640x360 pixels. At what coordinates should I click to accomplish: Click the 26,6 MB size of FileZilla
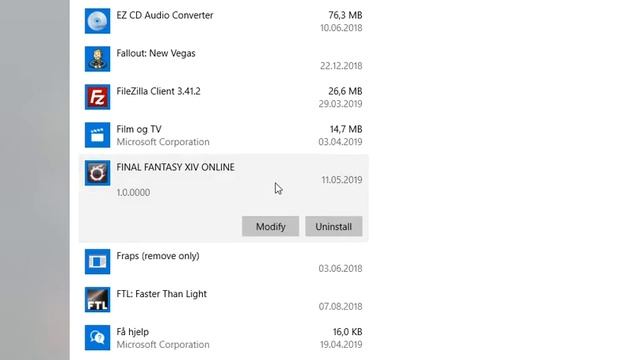(x=345, y=91)
